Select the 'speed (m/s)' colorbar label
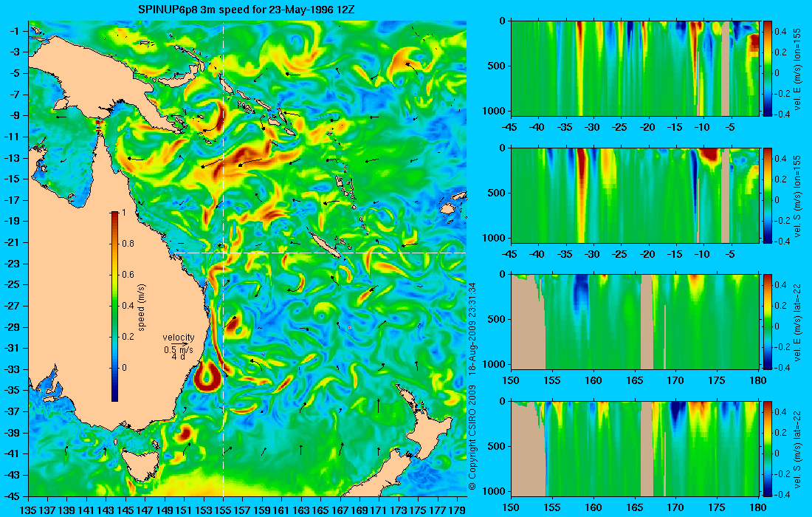 pos(142,307)
